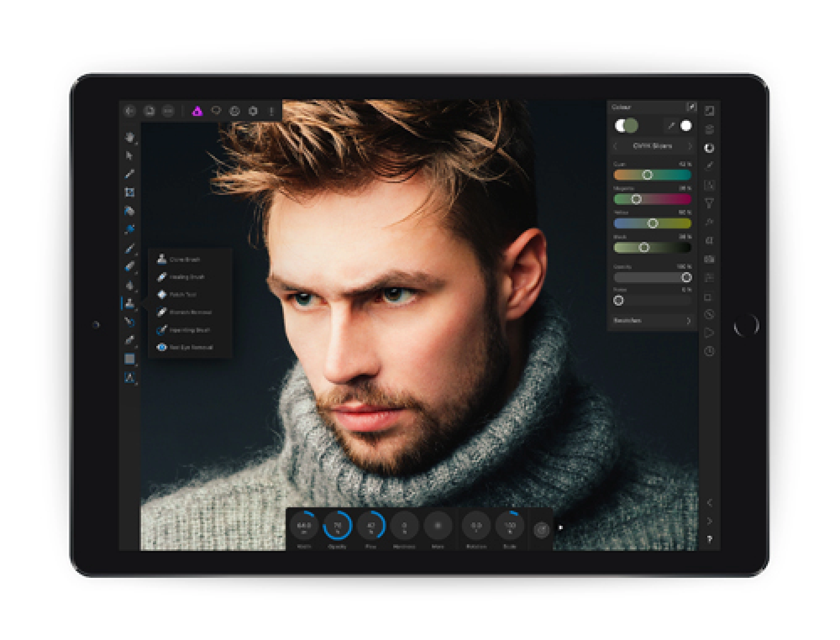
Task: Activate the colour picker eyedropper button
Action: click(x=671, y=126)
